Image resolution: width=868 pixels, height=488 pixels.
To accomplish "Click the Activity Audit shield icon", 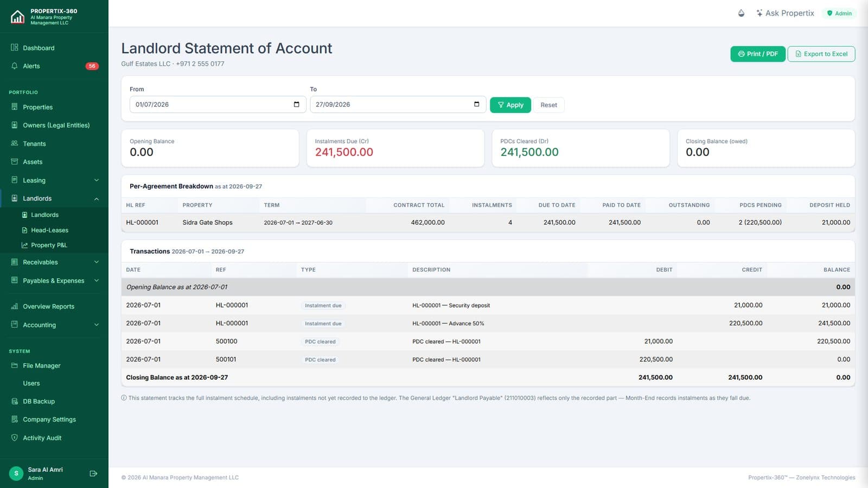I will click(15, 438).
